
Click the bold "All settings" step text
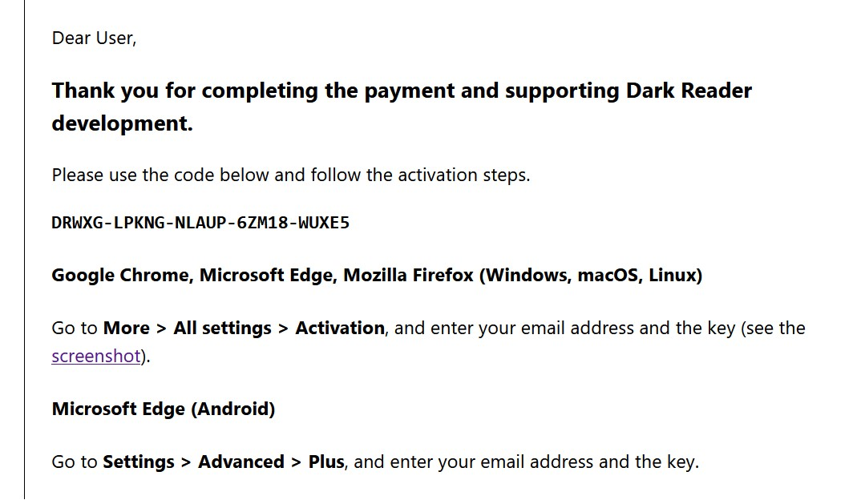[x=222, y=329]
